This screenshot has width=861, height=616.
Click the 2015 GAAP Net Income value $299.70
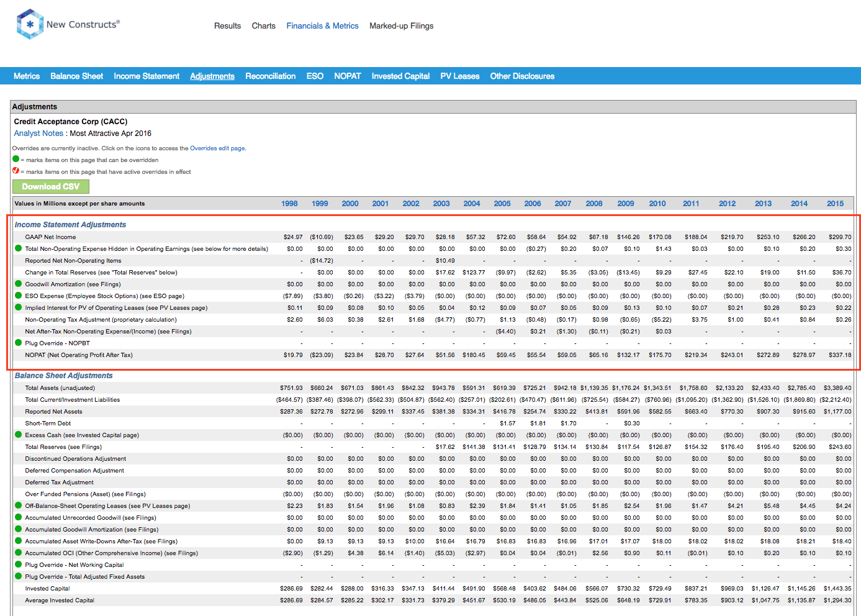[839, 237]
